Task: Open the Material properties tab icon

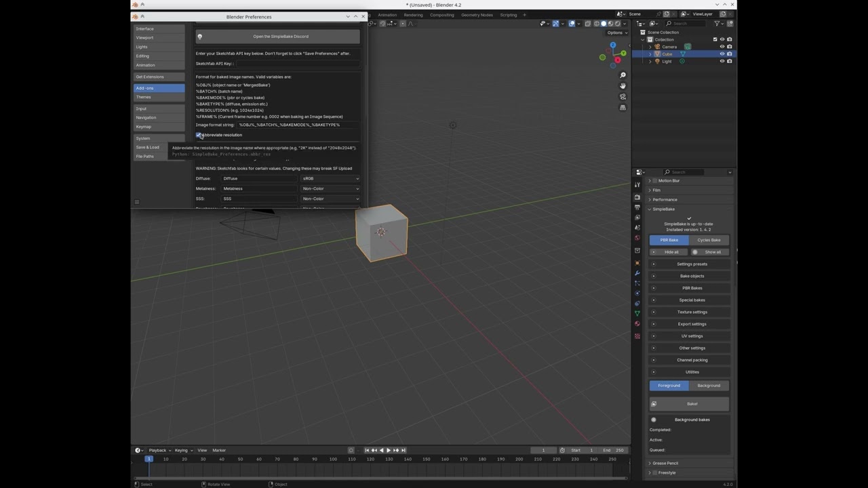Action: (637, 324)
